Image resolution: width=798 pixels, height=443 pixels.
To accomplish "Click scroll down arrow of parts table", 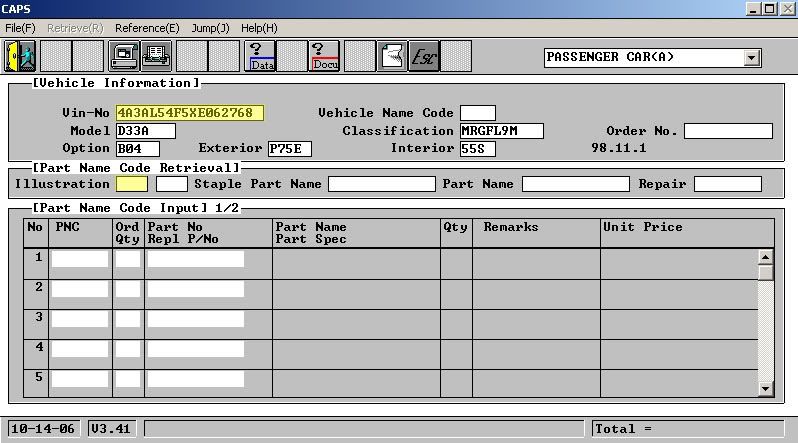I will (x=766, y=389).
